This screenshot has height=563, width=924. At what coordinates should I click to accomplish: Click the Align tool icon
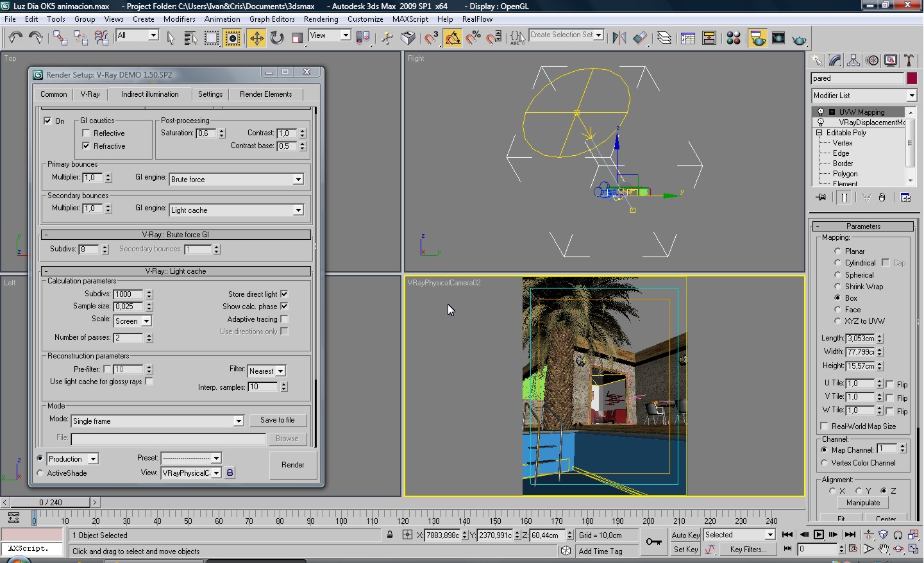(x=639, y=38)
